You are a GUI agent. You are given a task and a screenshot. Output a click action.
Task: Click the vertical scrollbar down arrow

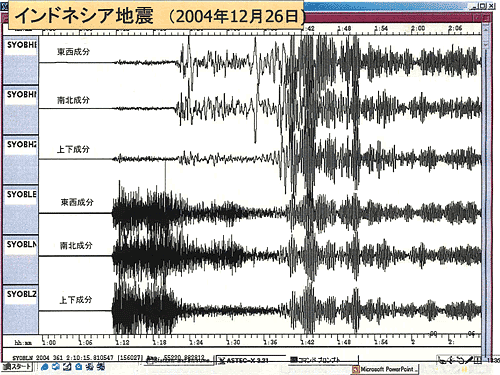(486, 45)
